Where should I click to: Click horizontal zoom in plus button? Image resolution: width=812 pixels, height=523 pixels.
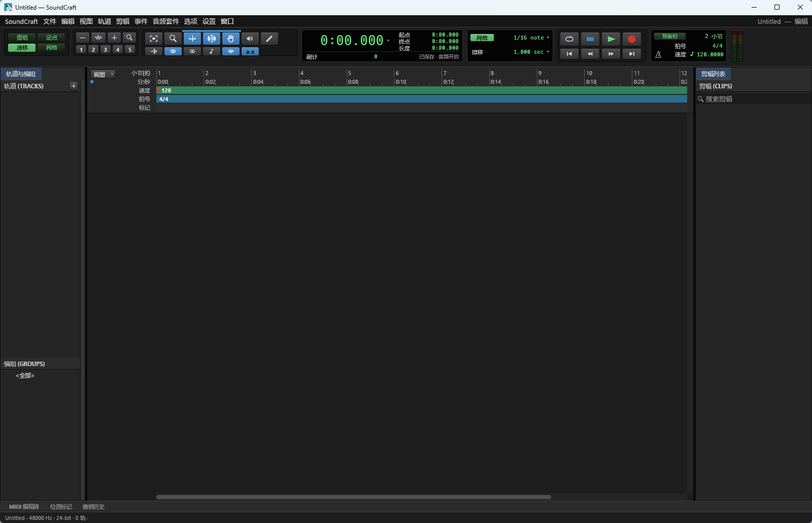tap(114, 38)
